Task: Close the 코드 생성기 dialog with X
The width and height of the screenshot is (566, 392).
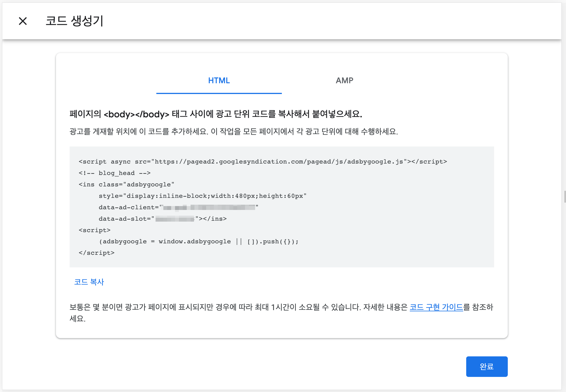Action: pyautogui.click(x=23, y=21)
